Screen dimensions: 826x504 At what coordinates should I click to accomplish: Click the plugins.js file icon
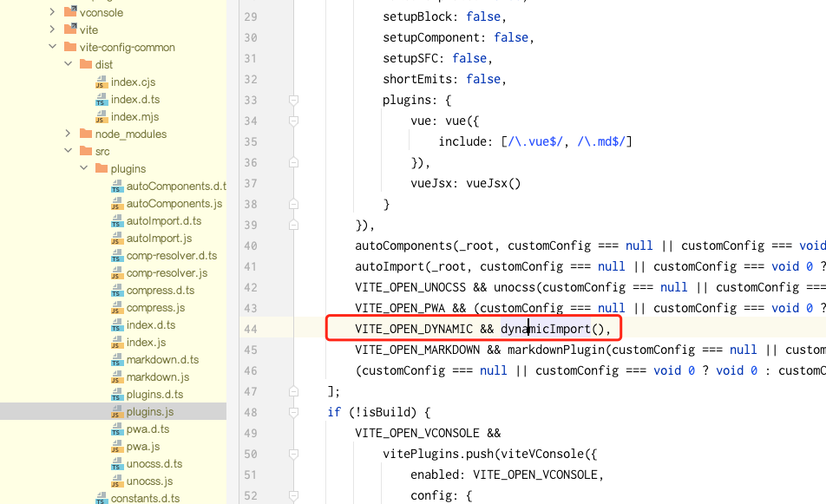tap(117, 412)
